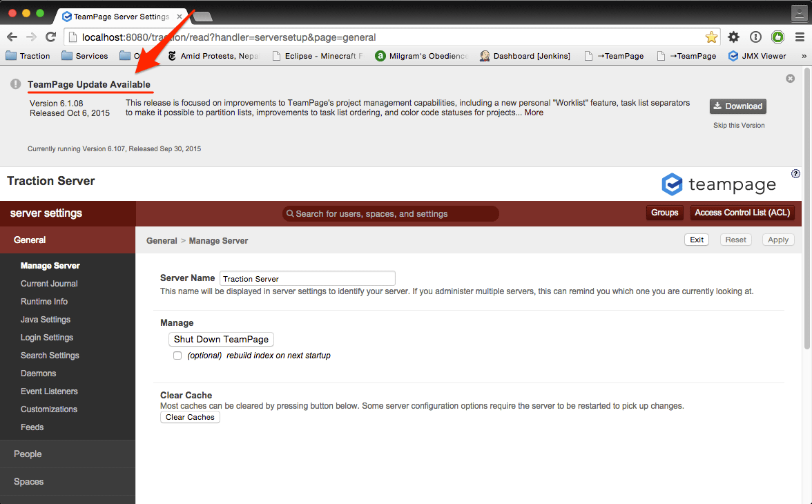812x504 pixels.
Task: Click the page vertical scrollbar
Action: click(806, 207)
